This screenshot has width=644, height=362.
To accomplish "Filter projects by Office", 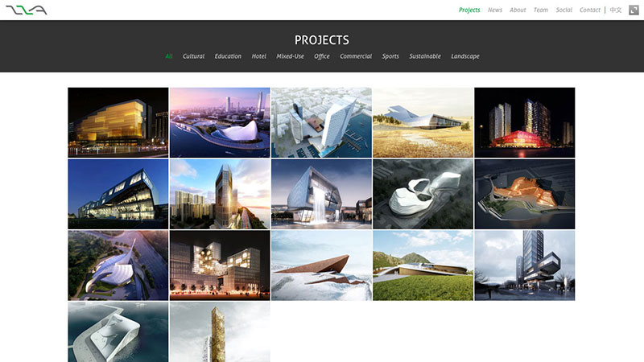I will point(321,56).
